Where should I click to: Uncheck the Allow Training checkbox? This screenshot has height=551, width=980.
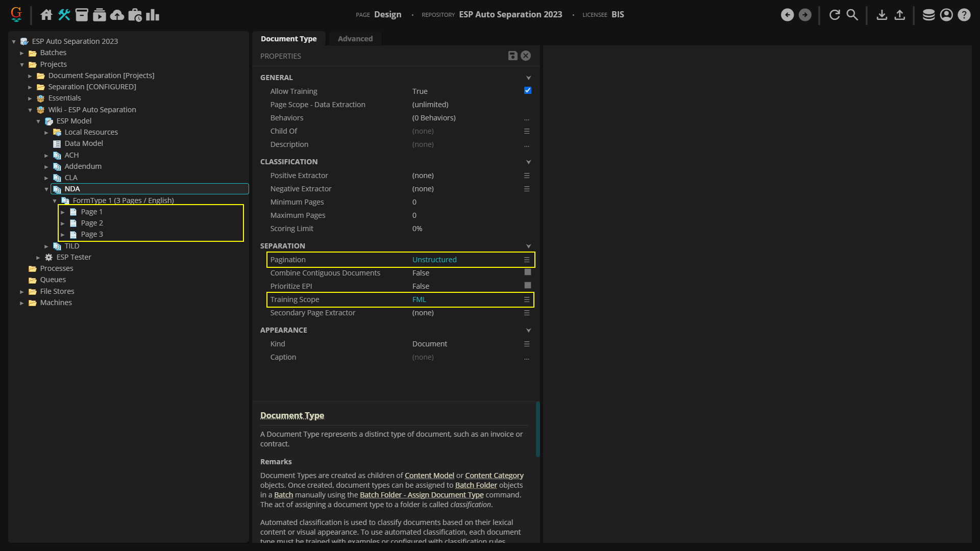pos(527,90)
